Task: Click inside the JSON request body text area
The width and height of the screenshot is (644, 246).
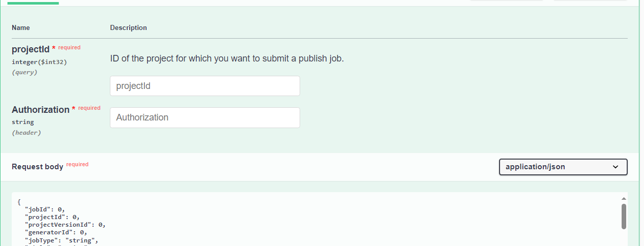Action: tap(315, 220)
